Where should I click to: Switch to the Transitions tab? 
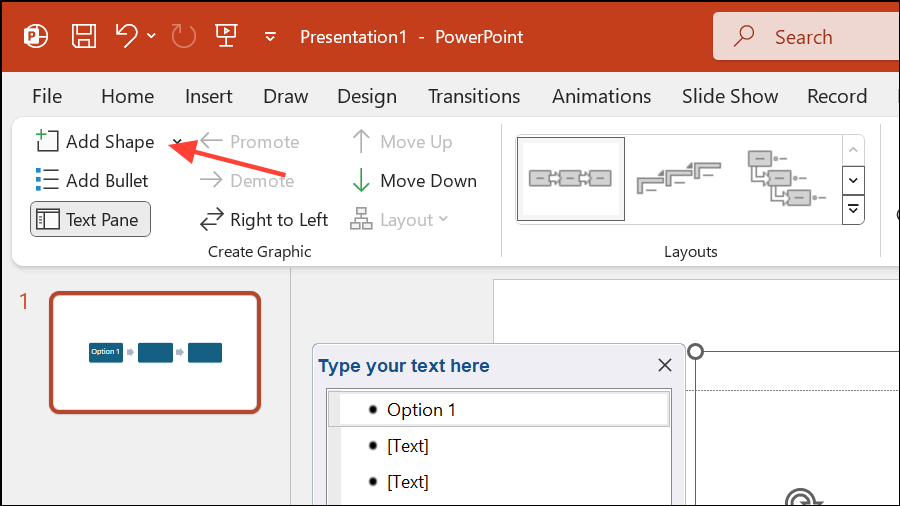(474, 97)
